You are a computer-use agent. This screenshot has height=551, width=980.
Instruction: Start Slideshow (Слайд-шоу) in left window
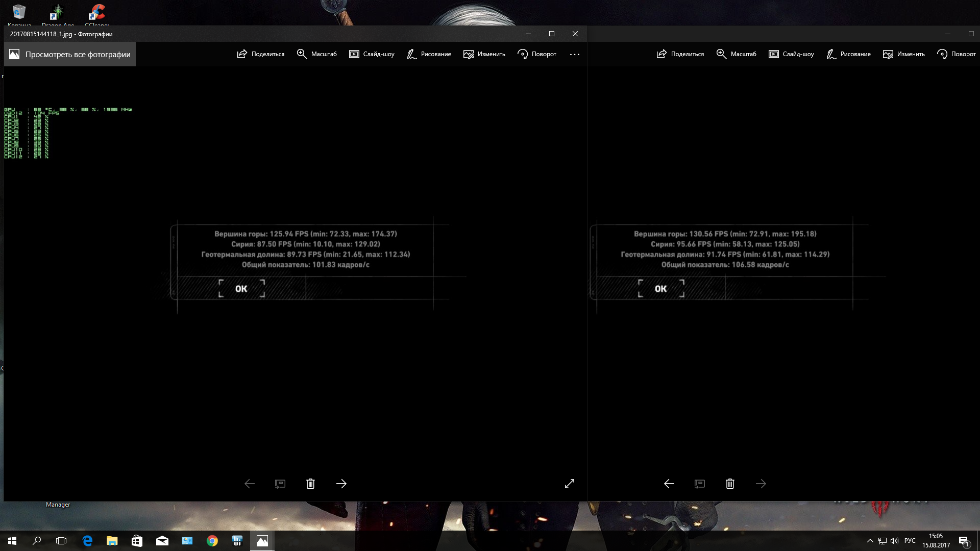(x=372, y=54)
